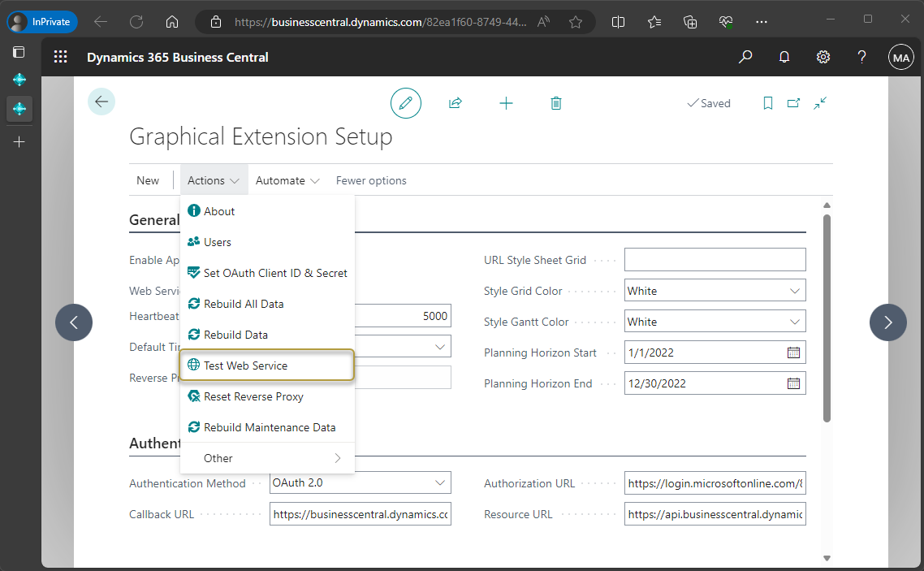This screenshot has height=571, width=924.
Task: Open the Automate menu
Action: [287, 180]
